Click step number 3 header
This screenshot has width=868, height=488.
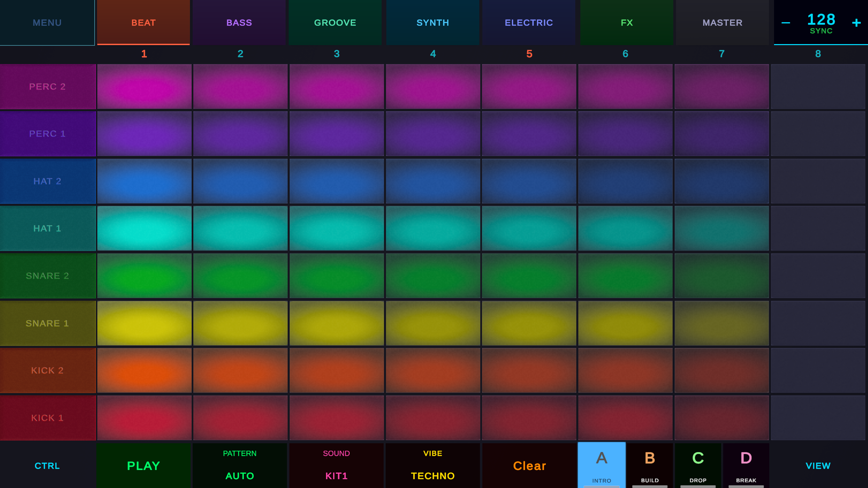click(x=337, y=54)
